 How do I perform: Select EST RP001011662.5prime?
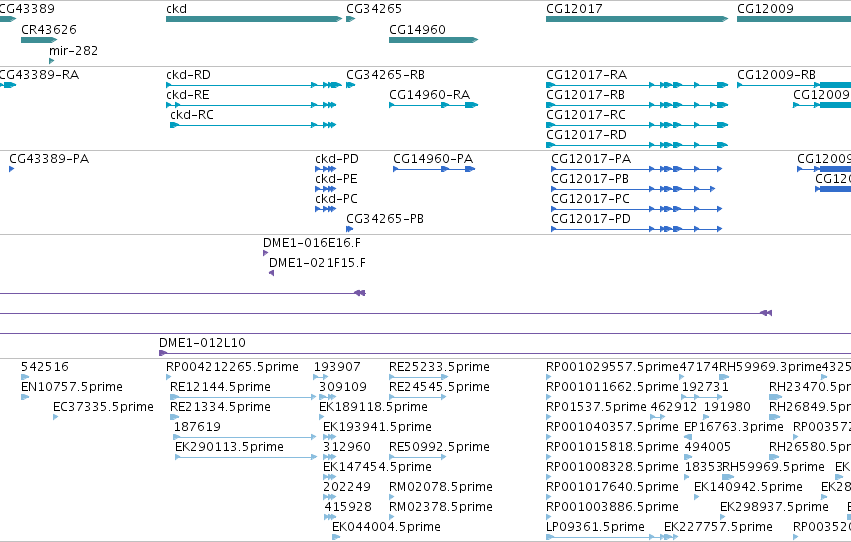(x=549, y=397)
